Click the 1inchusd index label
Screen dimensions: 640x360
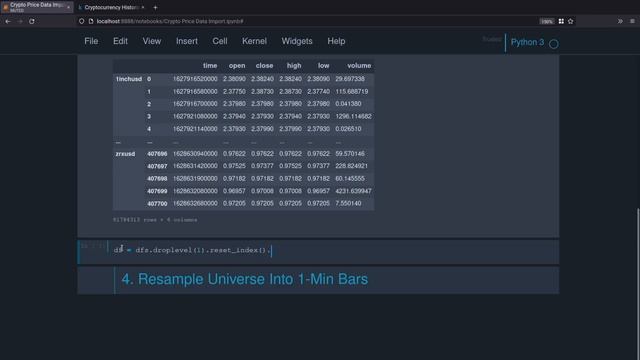tap(129, 79)
